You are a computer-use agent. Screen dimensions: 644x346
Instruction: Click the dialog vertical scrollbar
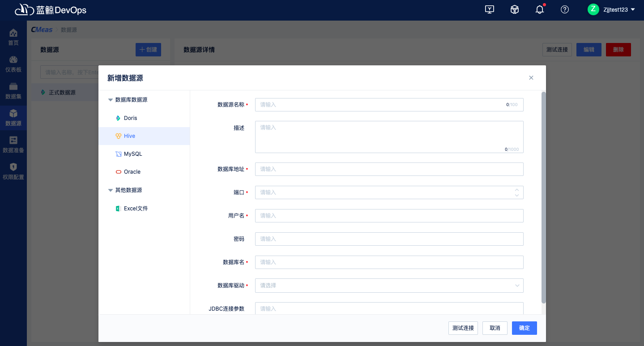tap(544, 197)
